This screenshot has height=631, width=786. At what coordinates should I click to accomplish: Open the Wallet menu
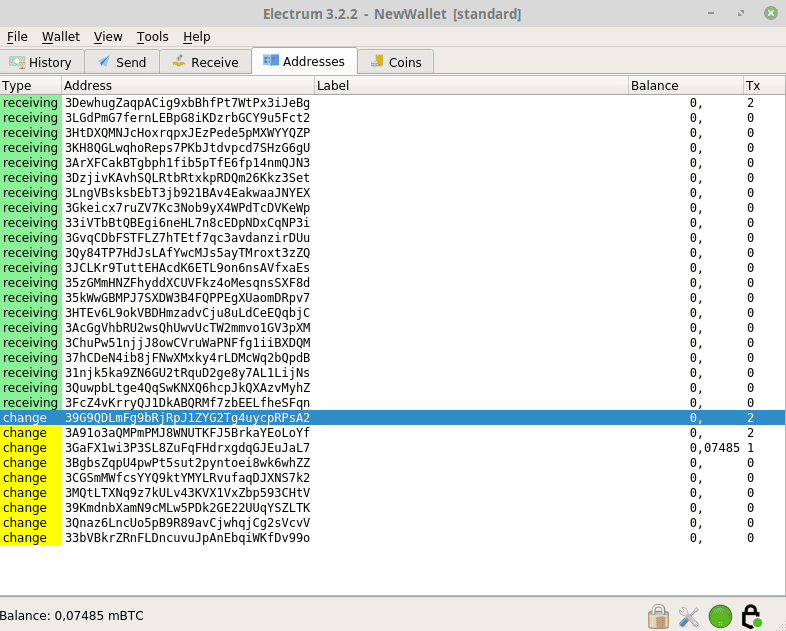[61, 37]
